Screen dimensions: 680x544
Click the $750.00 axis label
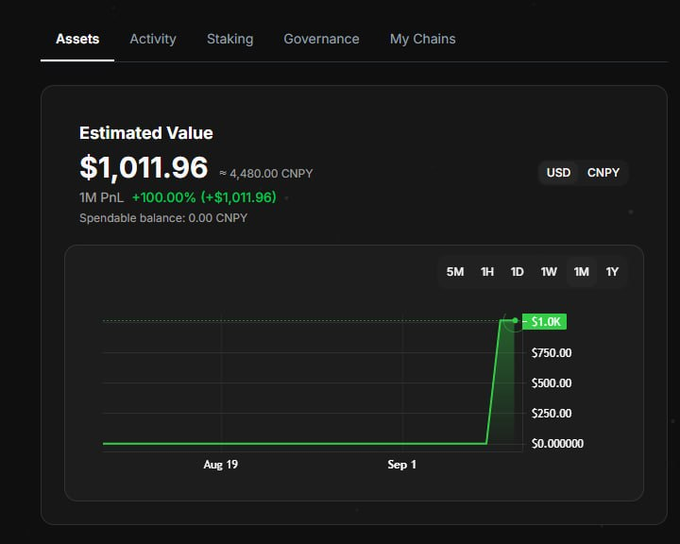click(x=551, y=353)
